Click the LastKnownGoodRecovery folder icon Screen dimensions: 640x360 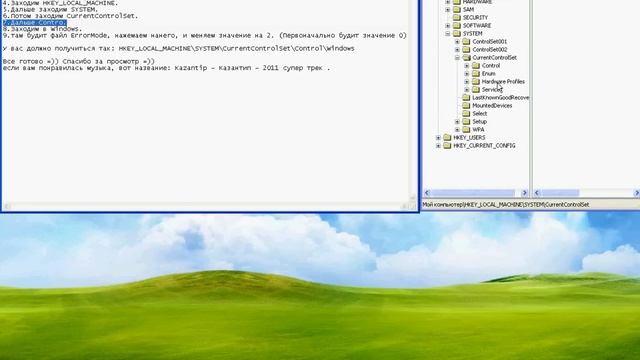pos(467,98)
